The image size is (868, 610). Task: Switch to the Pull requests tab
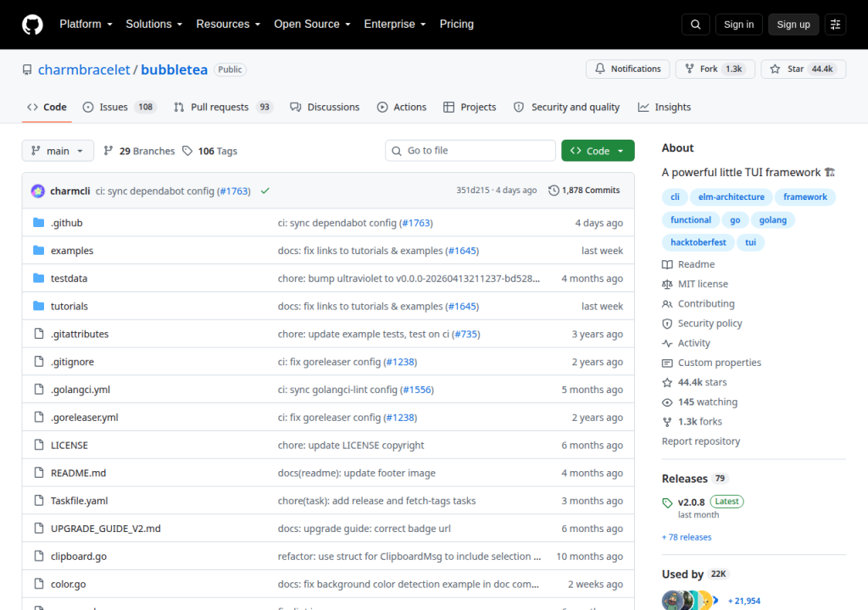pyautogui.click(x=224, y=107)
